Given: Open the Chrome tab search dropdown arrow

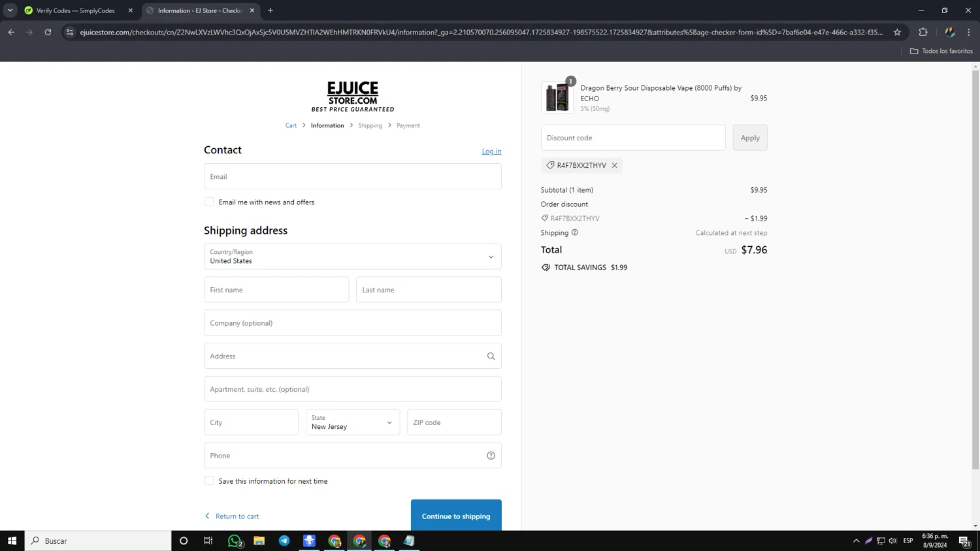Looking at the screenshot, I should (x=10, y=10).
